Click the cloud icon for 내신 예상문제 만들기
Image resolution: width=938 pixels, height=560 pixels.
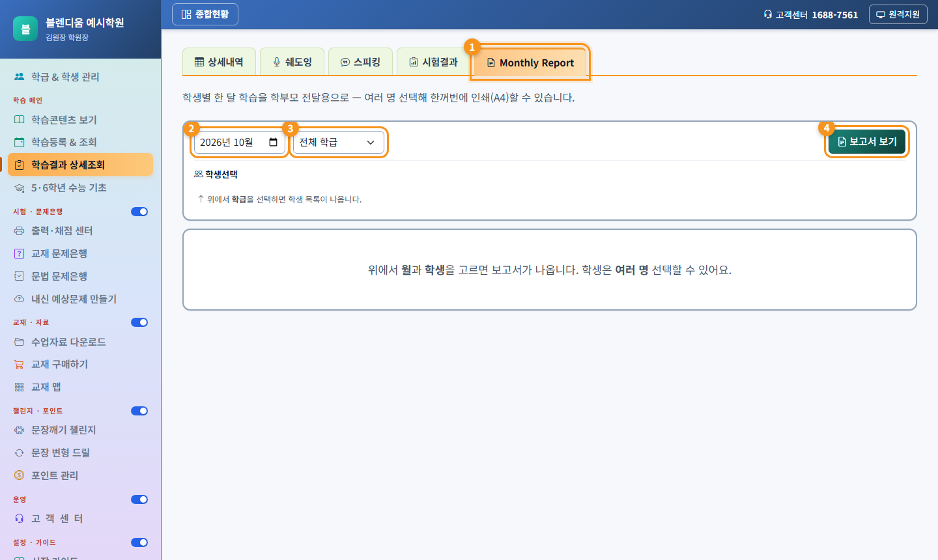pyautogui.click(x=20, y=299)
